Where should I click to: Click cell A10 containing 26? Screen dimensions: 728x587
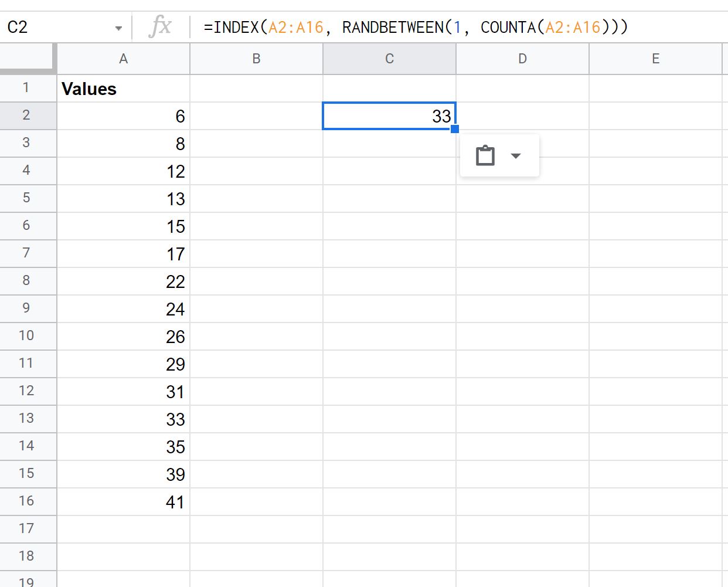pos(123,337)
